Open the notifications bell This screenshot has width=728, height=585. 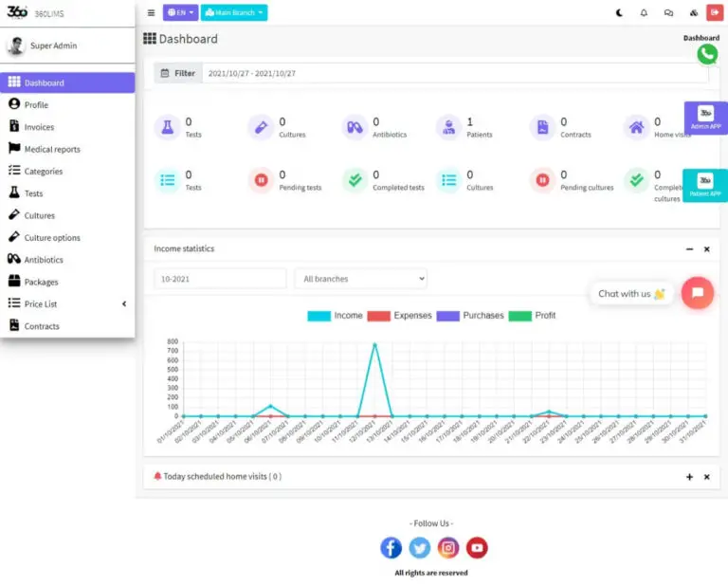(644, 13)
